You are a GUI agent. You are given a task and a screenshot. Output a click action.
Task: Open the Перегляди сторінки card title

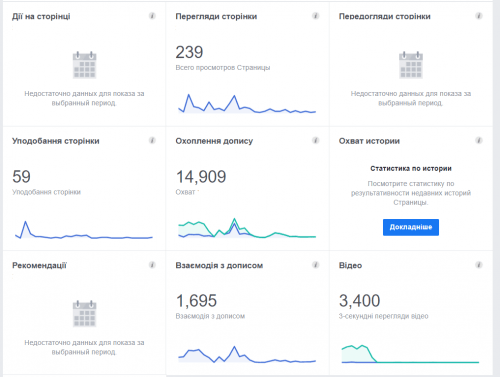[x=216, y=16]
